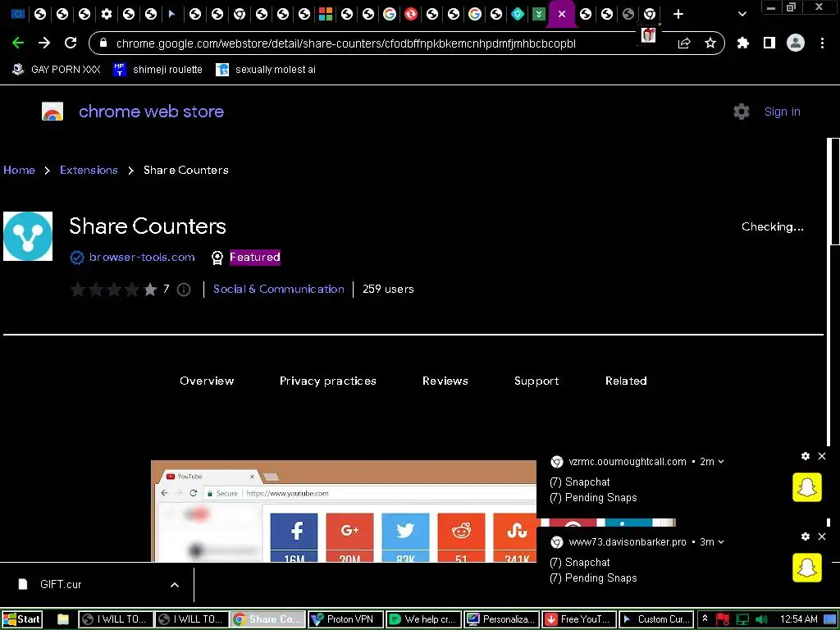840x630 pixels.
Task: Go to Extensions breadcrumb
Action: (x=89, y=170)
